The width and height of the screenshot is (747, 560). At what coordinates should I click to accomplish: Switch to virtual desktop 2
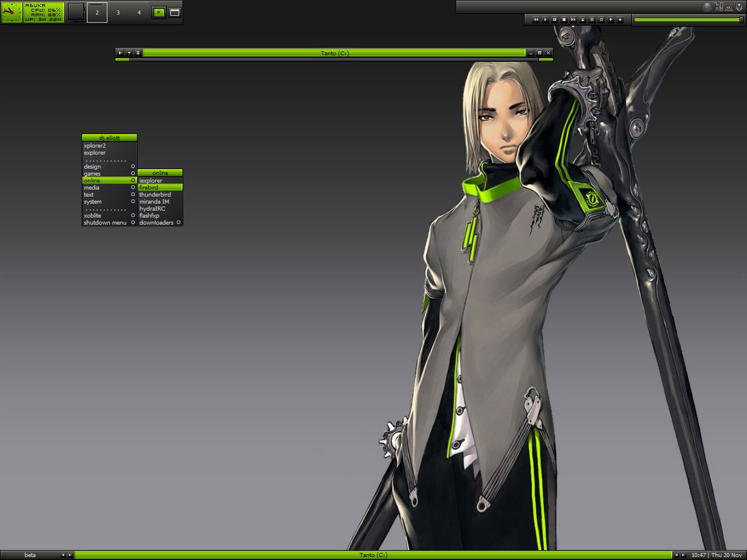(x=97, y=12)
